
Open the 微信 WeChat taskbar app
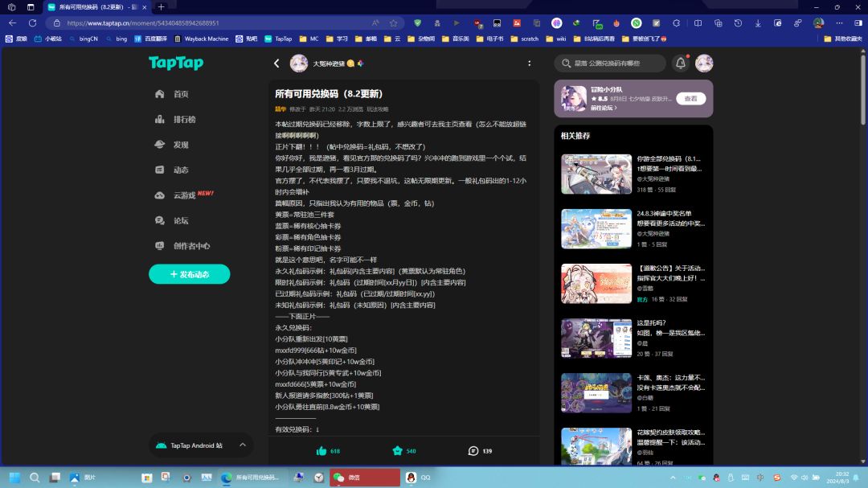click(365, 478)
